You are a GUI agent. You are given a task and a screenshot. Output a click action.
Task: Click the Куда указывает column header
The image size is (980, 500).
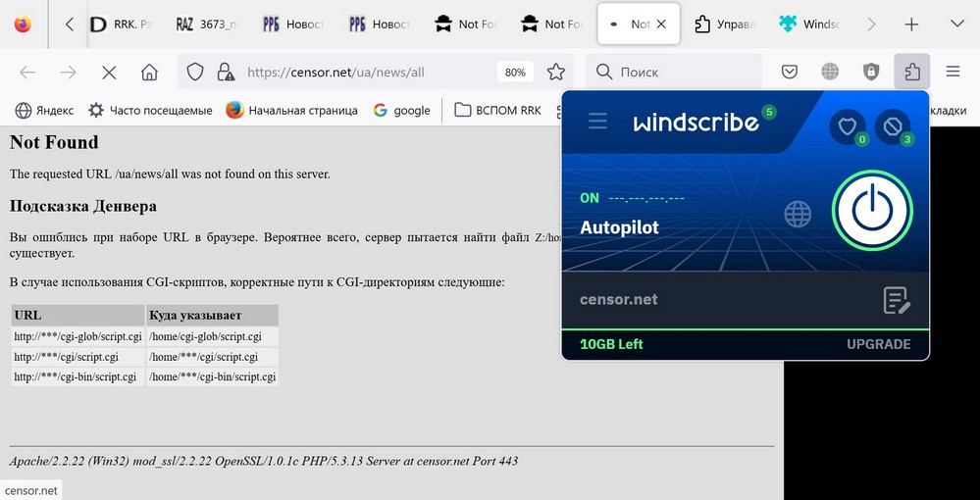coord(213,316)
